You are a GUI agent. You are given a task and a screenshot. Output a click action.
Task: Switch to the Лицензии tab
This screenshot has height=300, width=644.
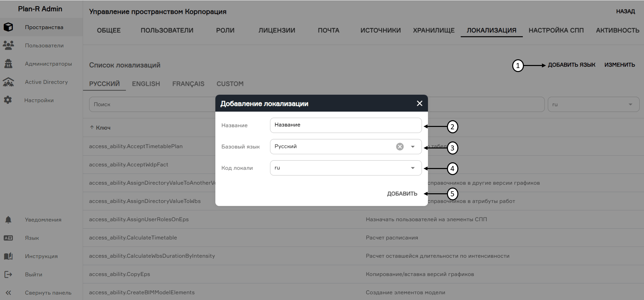tap(276, 30)
